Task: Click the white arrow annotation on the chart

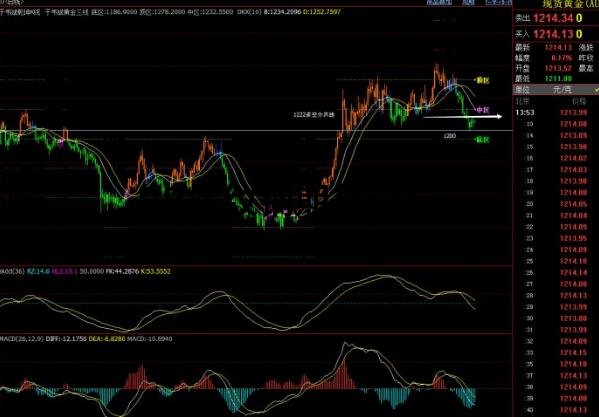Action: (463, 116)
